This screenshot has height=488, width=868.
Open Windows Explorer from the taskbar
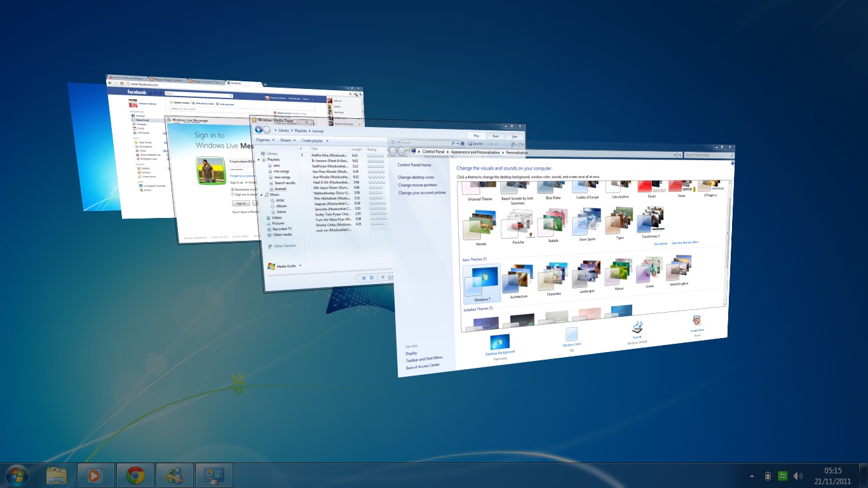(57, 475)
